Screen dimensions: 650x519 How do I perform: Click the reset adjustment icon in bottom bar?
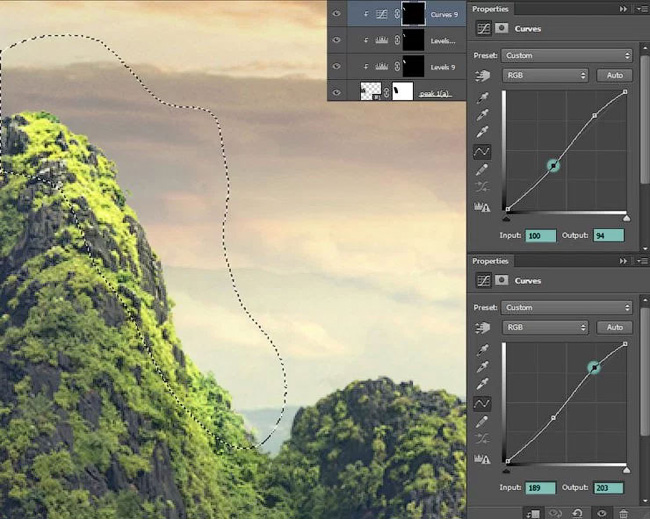[577, 513]
